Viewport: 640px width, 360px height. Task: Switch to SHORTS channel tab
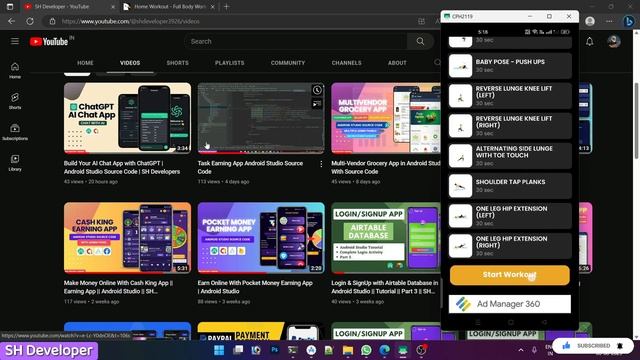pos(177,63)
